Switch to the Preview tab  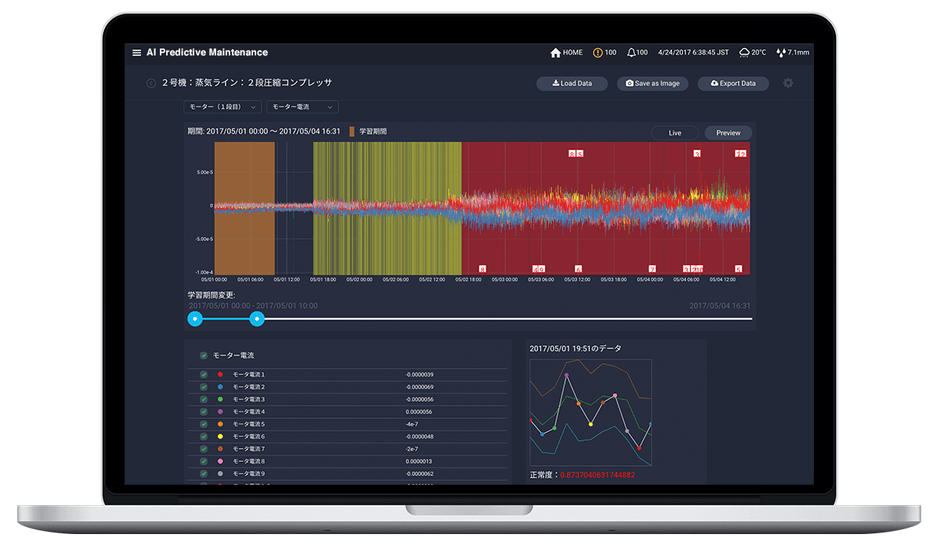(728, 133)
